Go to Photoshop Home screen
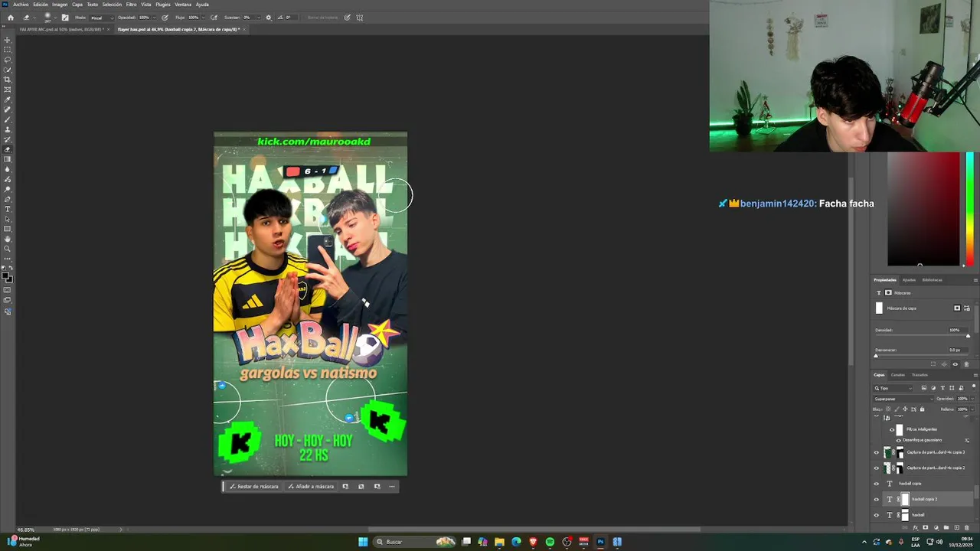The image size is (980, 551). point(10,17)
